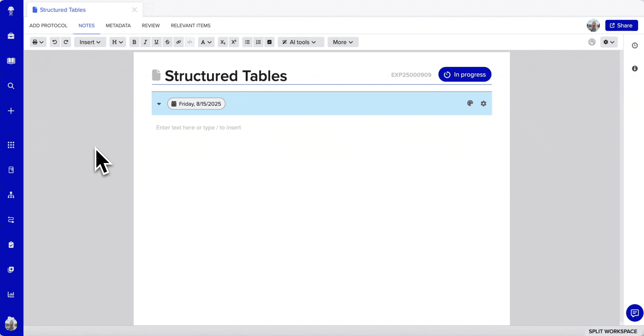Image resolution: width=644 pixels, height=336 pixels.
Task: Insert a checklist item
Action: pyautogui.click(x=269, y=42)
